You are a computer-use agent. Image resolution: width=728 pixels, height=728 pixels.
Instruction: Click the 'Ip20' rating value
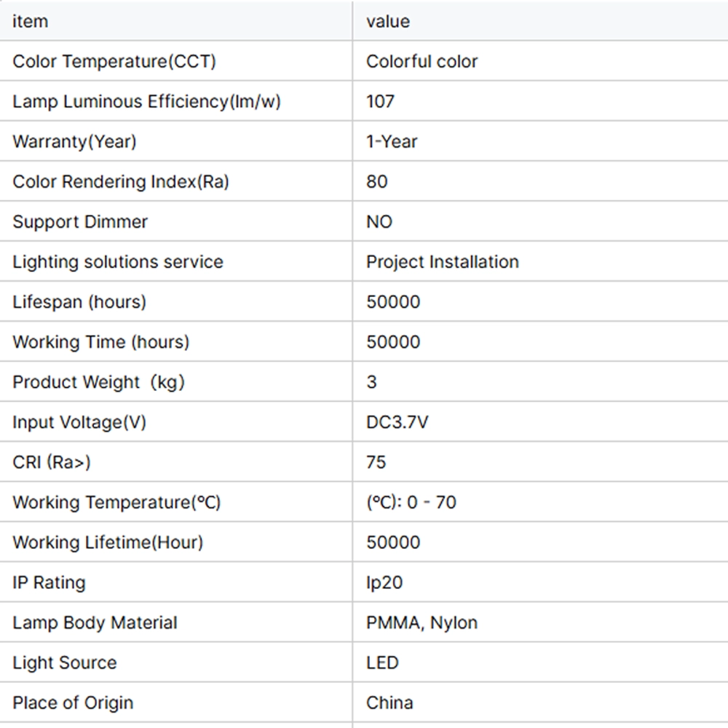384,582
